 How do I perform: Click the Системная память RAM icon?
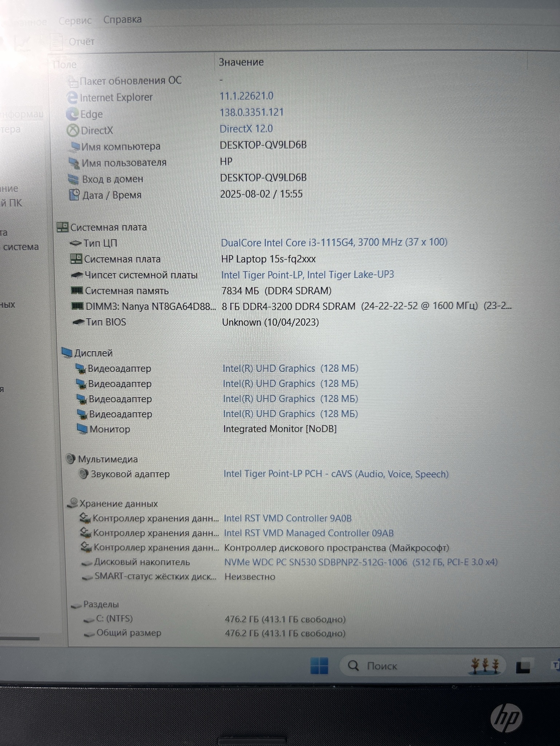[77, 291]
